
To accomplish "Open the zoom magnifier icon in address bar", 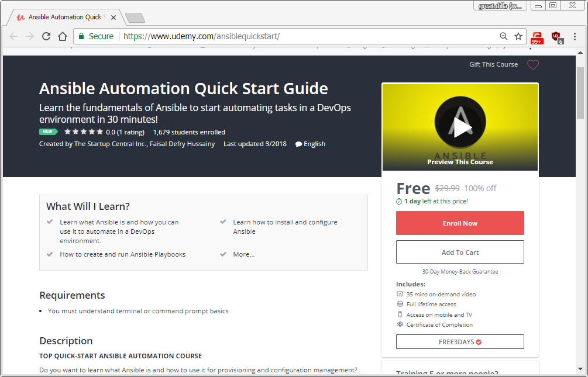I will [503, 36].
